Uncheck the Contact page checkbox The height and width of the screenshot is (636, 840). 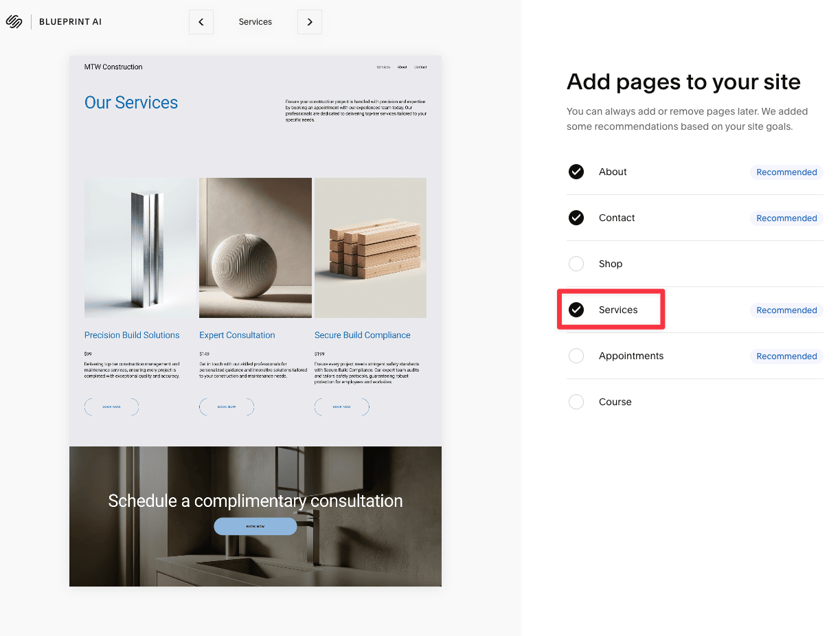576,218
